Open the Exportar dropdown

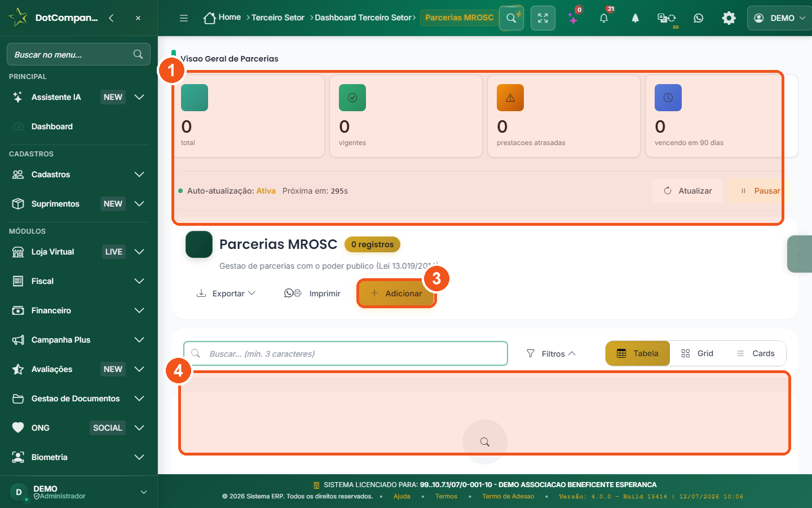tap(226, 294)
